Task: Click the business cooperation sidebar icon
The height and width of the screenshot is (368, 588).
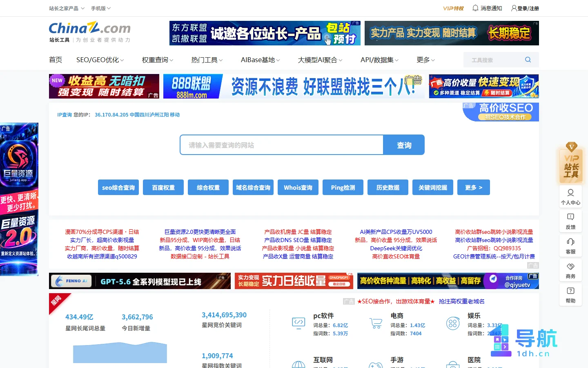Action: pyautogui.click(x=570, y=270)
